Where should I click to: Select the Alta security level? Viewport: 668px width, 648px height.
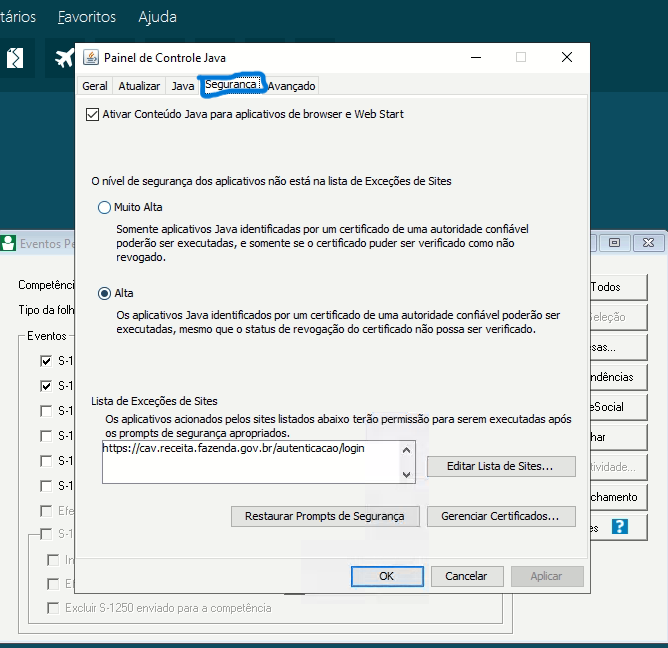click(x=104, y=294)
